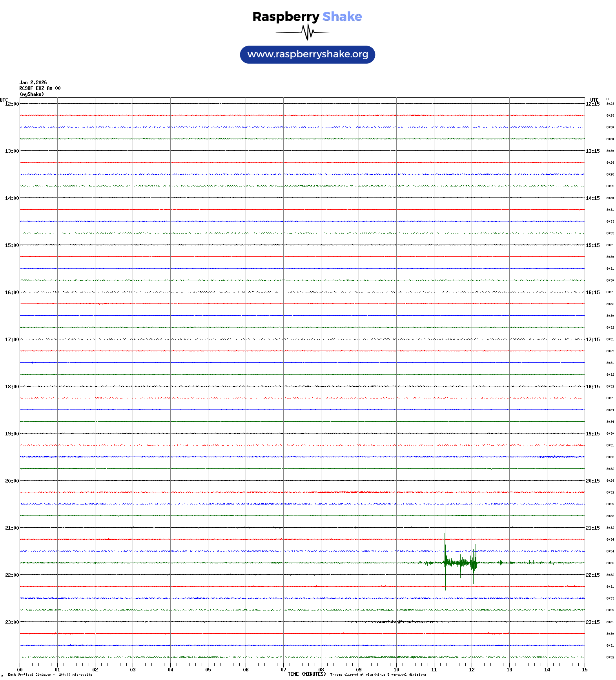
Task: Select the 00 minute tick on bottom axis
Action: pyautogui.click(x=20, y=669)
